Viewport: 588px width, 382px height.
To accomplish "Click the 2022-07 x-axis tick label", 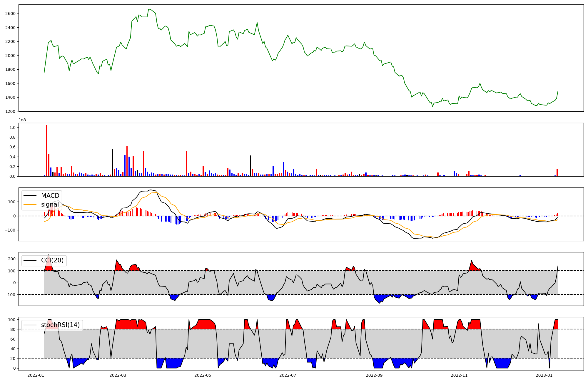I will (288, 375).
